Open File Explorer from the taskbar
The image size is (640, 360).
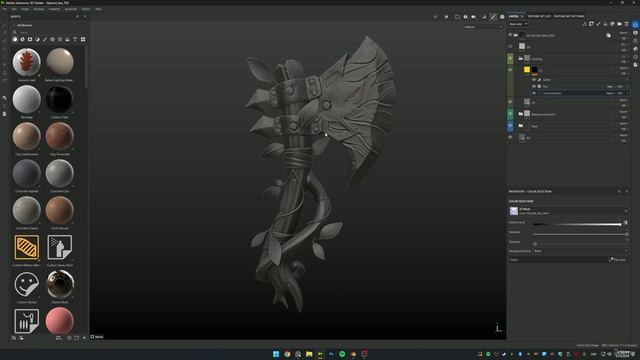point(309,354)
